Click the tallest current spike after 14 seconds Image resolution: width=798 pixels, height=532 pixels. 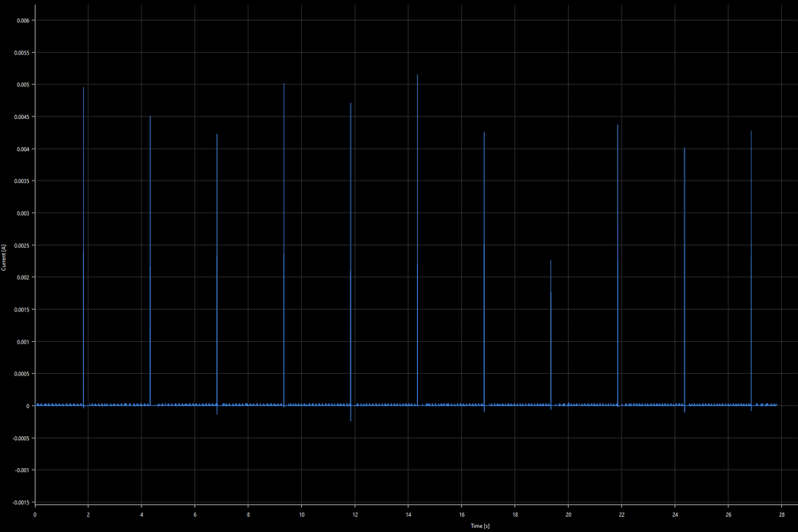coord(417,240)
